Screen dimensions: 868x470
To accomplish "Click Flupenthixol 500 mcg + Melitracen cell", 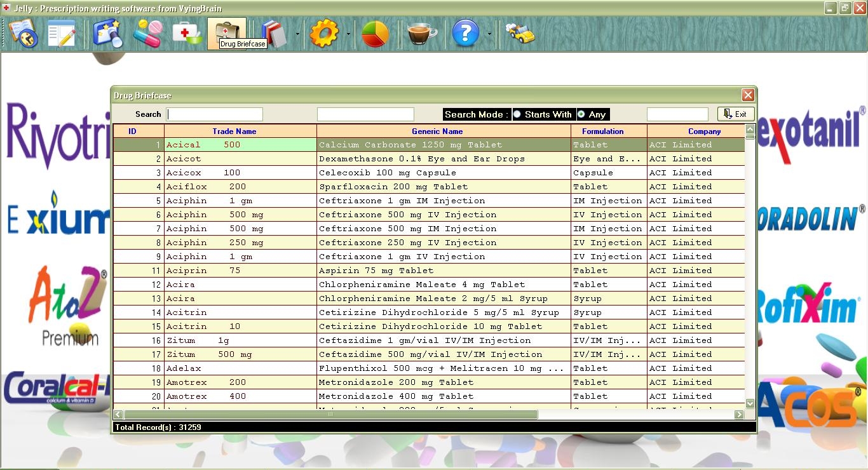I will (444, 368).
